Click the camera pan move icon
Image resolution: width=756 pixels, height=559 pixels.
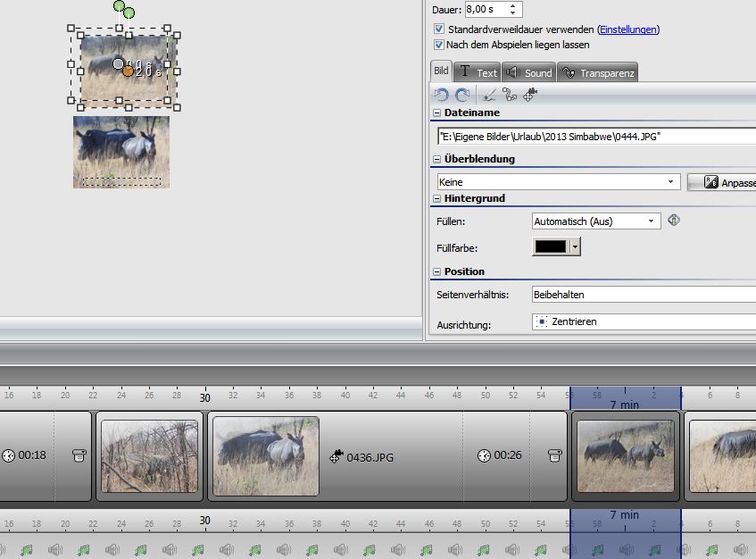click(x=530, y=95)
